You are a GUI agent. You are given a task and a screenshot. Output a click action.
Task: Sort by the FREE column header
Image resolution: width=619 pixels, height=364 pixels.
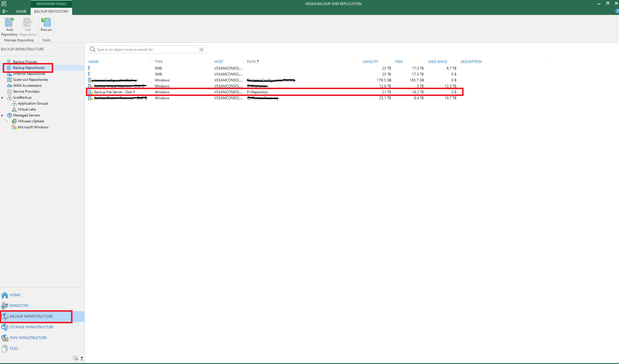pos(399,62)
